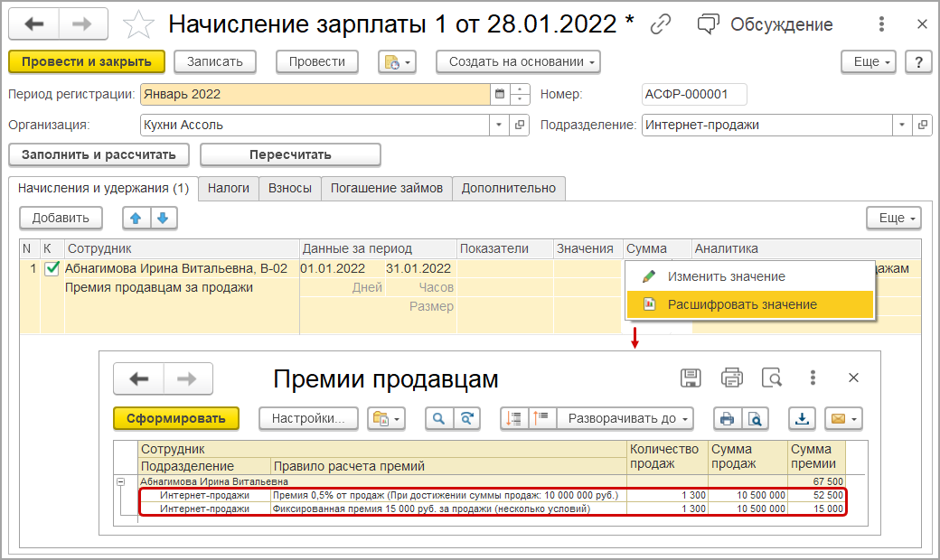
Task: Print the Премии продавцам report
Action: (x=731, y=378)
